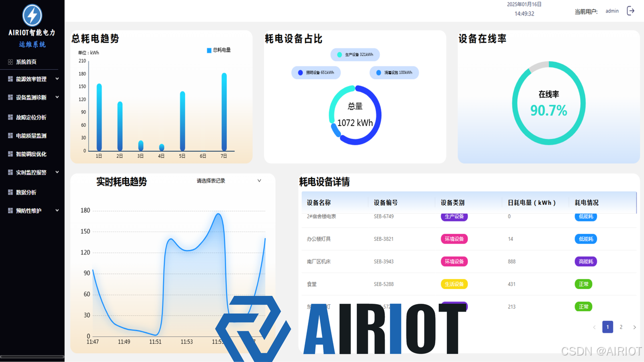The width and height of the screenshot is (644, 362).
Task: Click the 高能耗 status tag
Action: [586, 261]
